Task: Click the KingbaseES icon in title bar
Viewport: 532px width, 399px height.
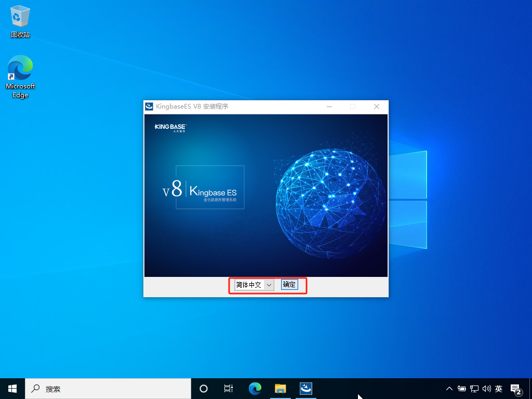Action: 149,107
